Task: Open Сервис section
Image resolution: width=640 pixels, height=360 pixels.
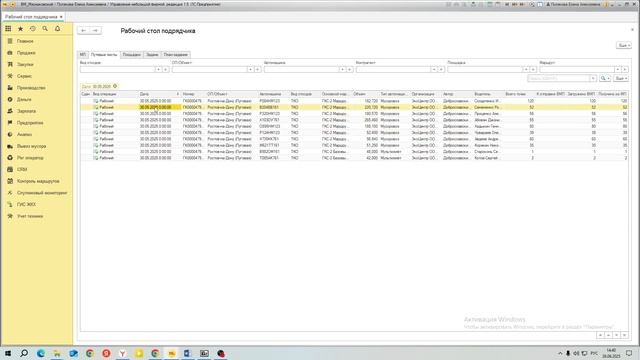Action: (24, 76)
